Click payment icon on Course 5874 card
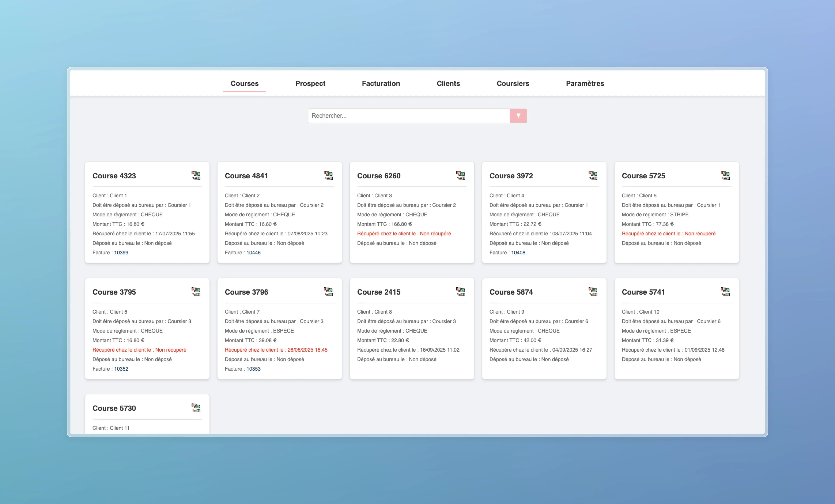The image size is (835, 504). [x=593, y=292]
